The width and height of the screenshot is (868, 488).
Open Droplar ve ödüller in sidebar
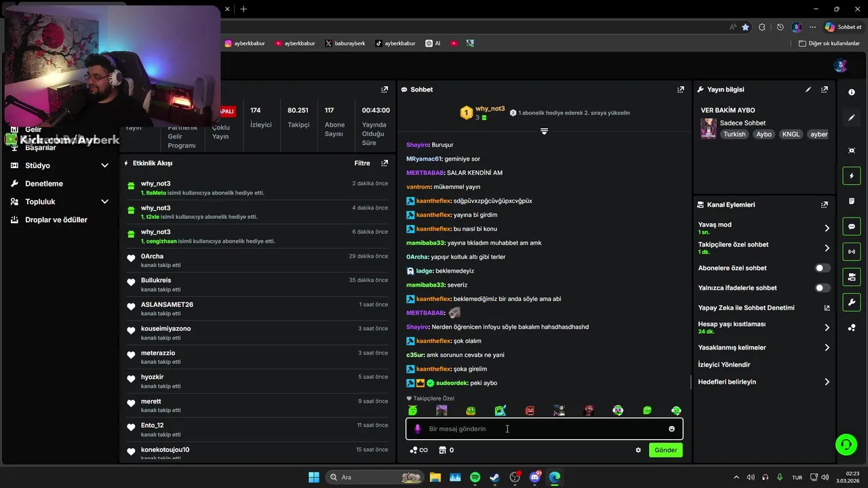[x=56, y=220]
